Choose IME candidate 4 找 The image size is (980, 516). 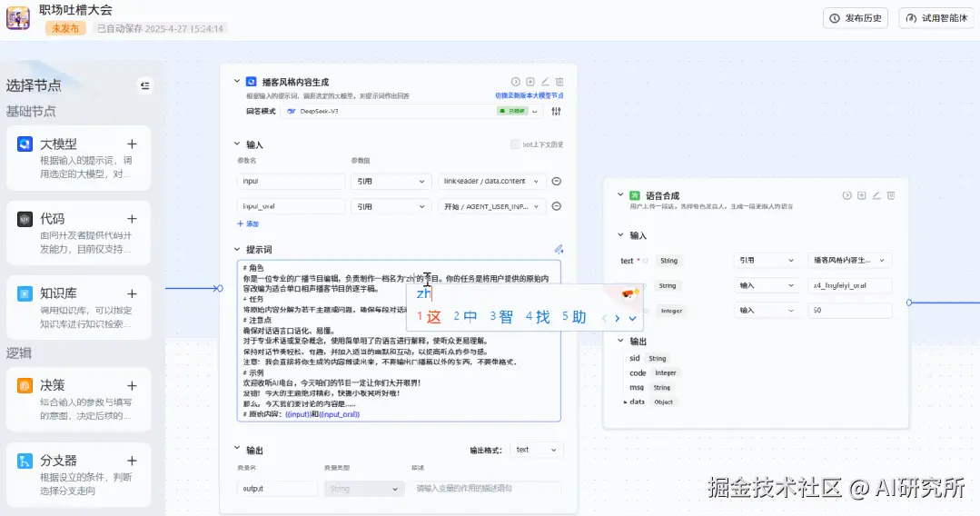click(x=538, y=317)
